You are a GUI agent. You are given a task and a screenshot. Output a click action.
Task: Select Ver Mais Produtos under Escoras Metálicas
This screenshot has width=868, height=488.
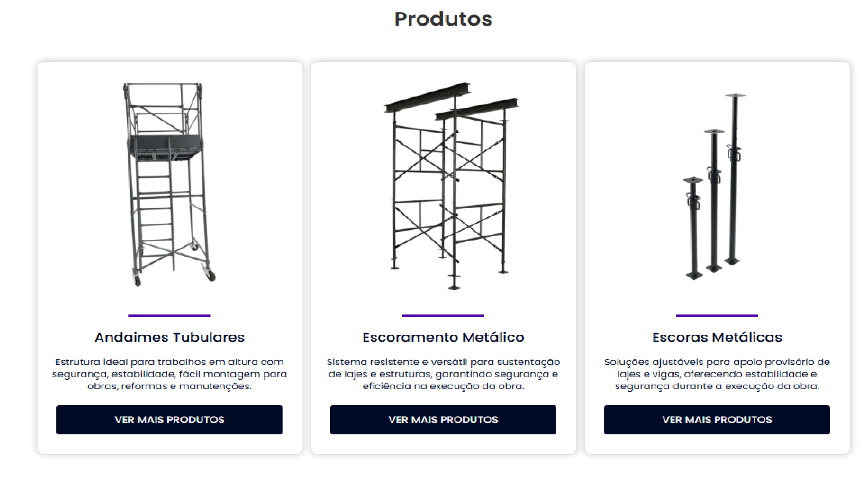pyautogui.click(x=717, y=420)
